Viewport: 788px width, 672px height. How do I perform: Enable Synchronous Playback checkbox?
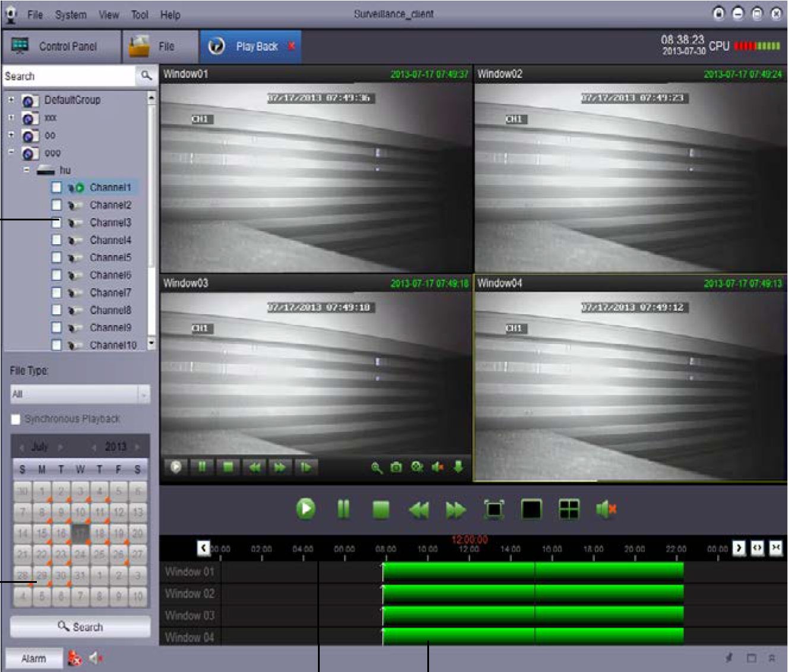[x=16, y=419]
